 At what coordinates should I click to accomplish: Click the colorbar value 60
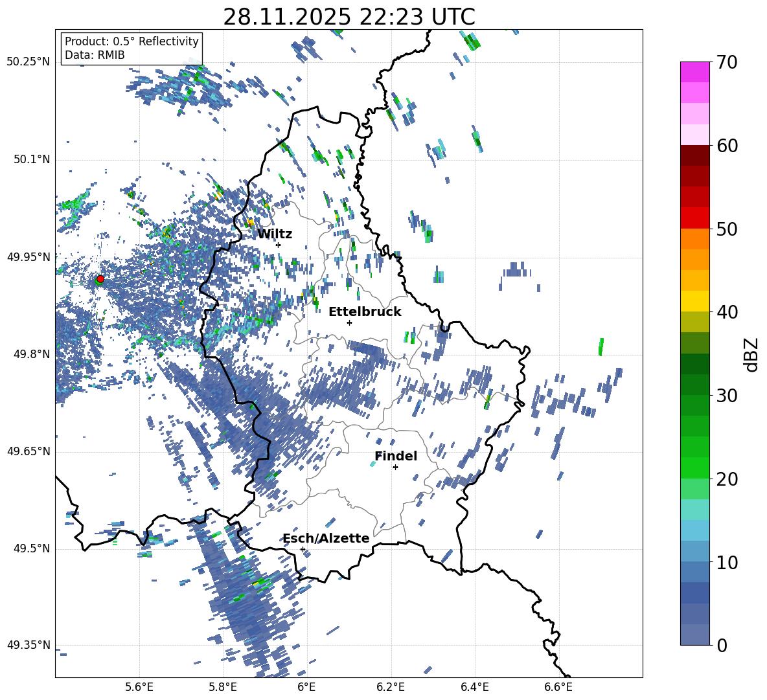coord(727,146)
